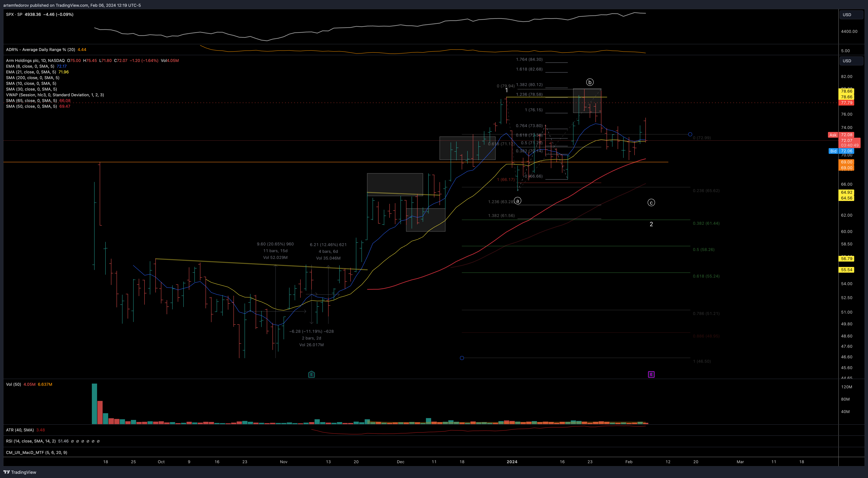Click the Vol (50) indicator legend
The height and width of the screenshot is (478, 868).
[29, 384]
